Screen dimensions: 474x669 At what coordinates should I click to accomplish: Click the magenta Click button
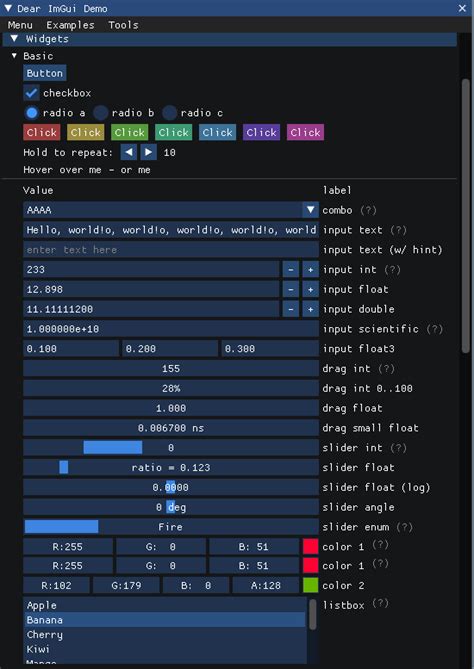[x=305, y=132]
